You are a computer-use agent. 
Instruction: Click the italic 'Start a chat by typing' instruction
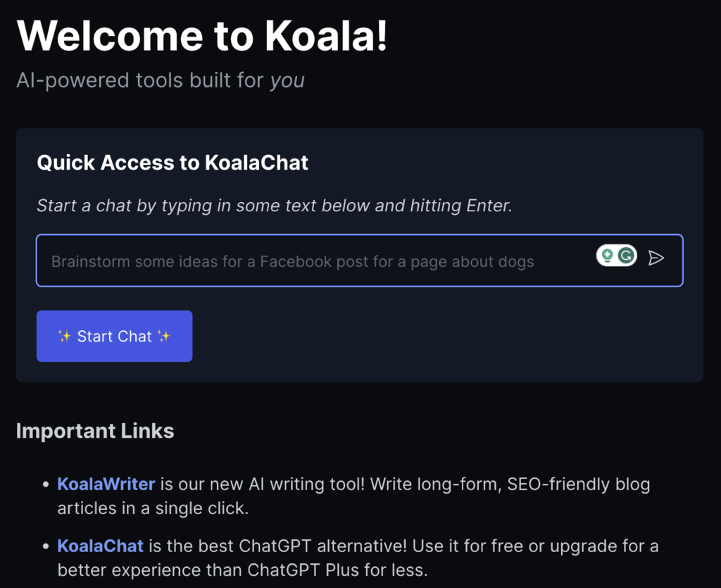click(275, 206)
